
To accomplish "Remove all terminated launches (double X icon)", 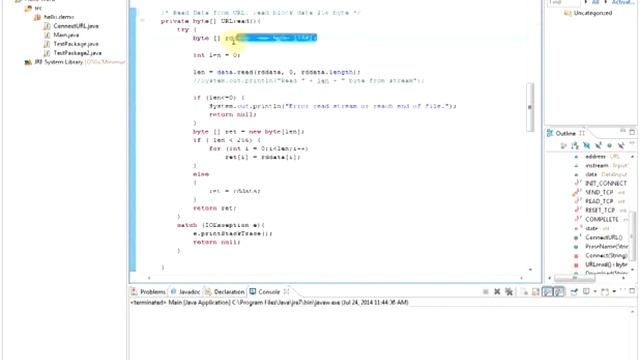I will (509, 292).
